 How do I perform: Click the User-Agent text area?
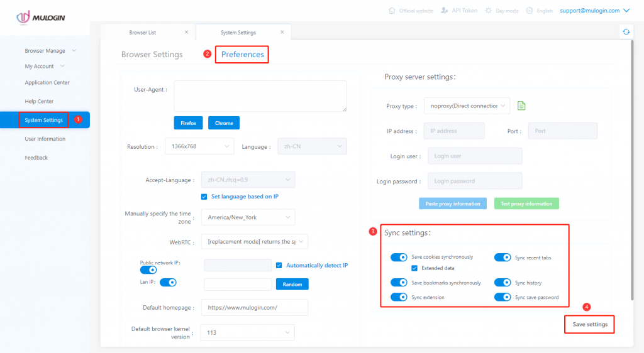click(260, 96)
